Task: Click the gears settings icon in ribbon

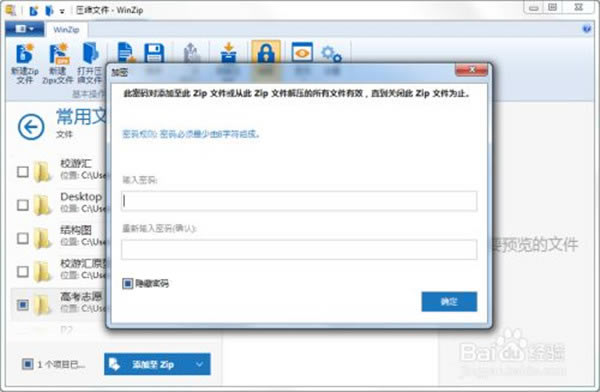Action: coord(331,54)
